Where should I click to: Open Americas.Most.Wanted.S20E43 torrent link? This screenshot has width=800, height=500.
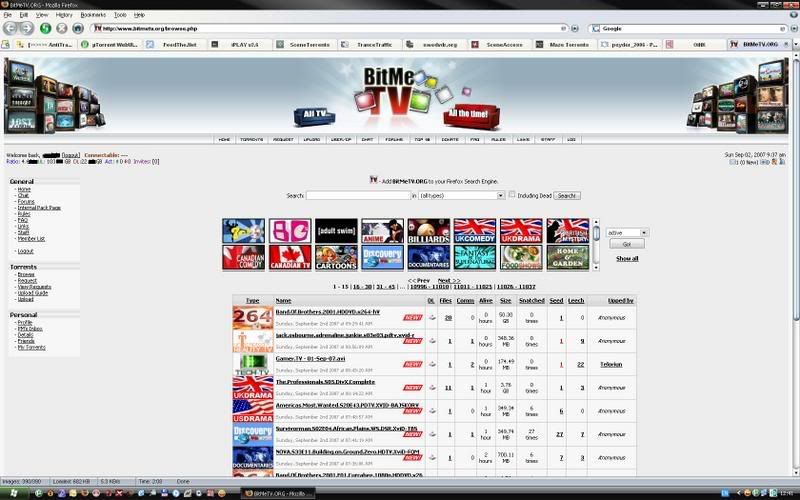347,405
